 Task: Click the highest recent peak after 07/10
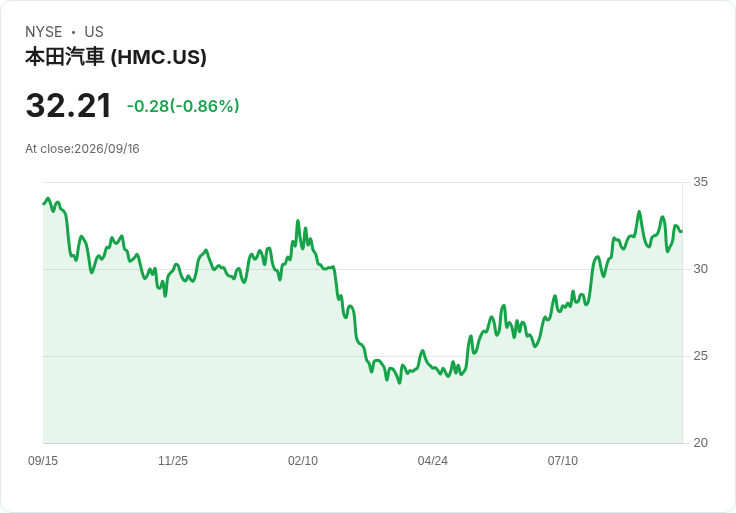[639, 212]
